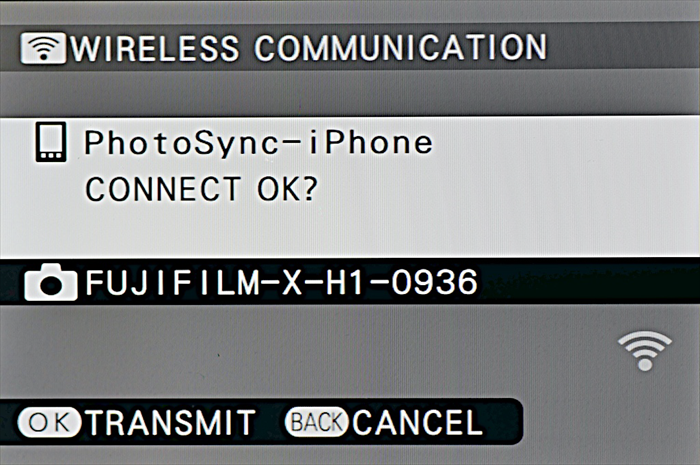Tap the smartphone icon next to PhotoSync-iPhone
The height and width of the screenshot is (465, 700).
click(51, 142)
